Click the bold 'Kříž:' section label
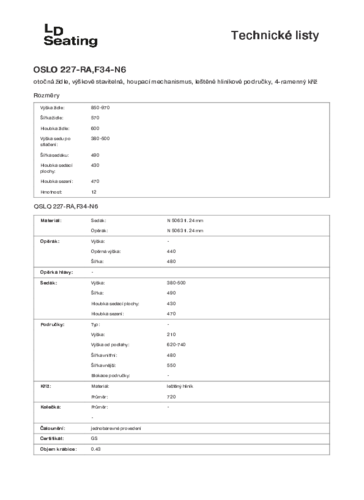 (x=46, y=386)
